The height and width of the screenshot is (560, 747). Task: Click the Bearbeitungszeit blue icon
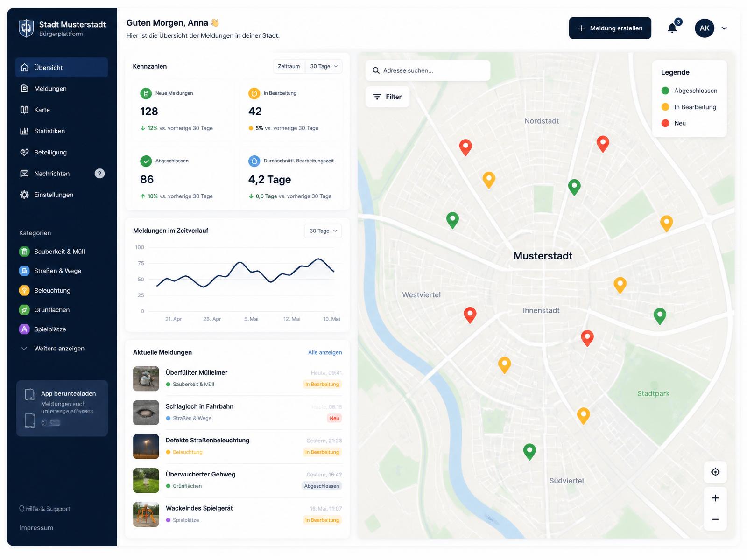pos(254,161)
